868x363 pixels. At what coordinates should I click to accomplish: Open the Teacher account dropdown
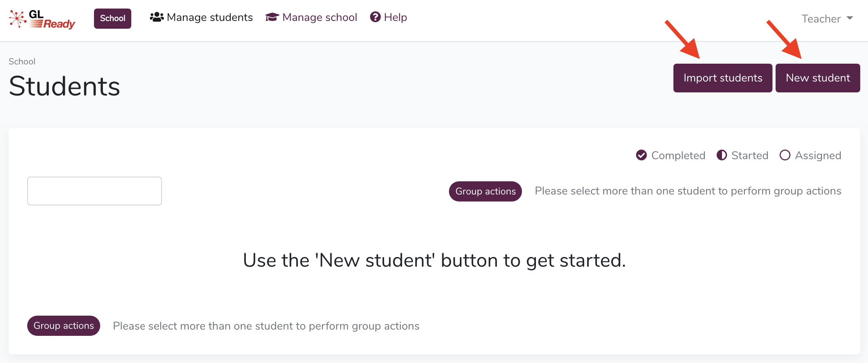coord(827,19)
